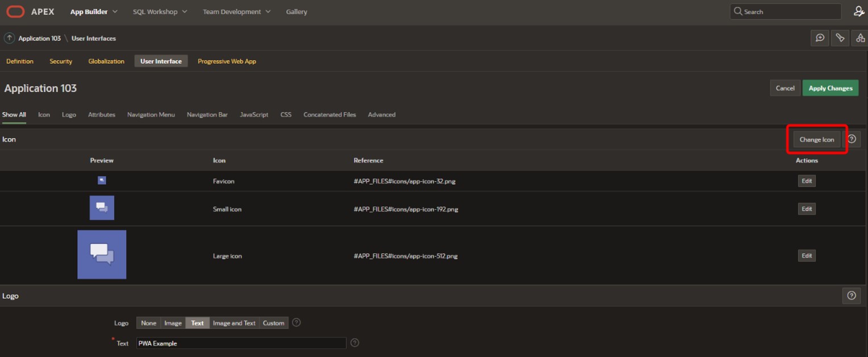
Task: Open help for the Icon section
Action: pyautogui.click(x=852, y=139)
